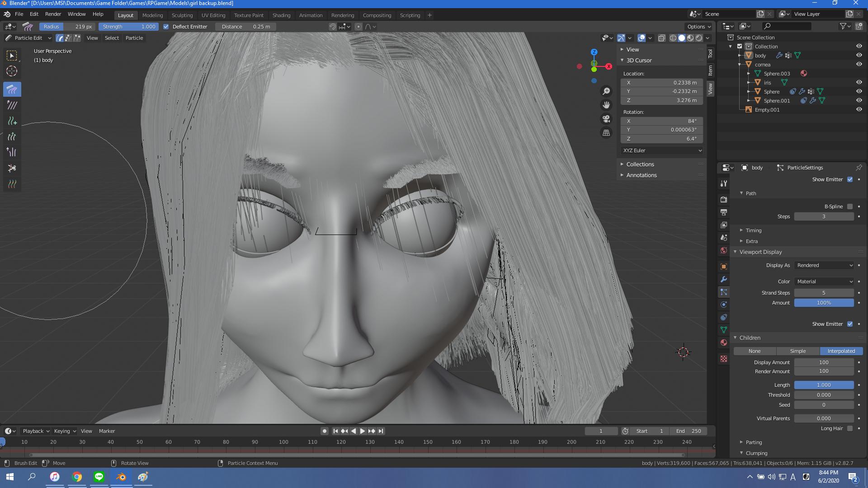Open the File menu
This screenshot has height=488, width=868.
[19, 14]
